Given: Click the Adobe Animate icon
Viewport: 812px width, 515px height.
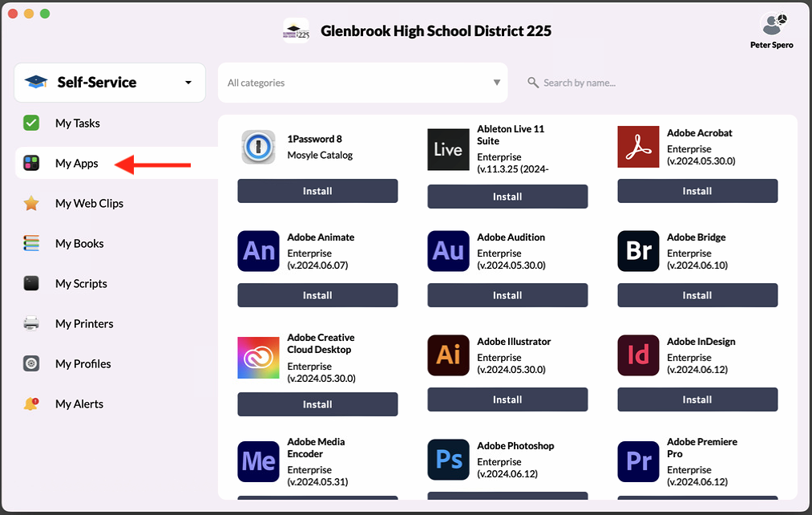Looking at the screenshot, I should pos(258,251).
